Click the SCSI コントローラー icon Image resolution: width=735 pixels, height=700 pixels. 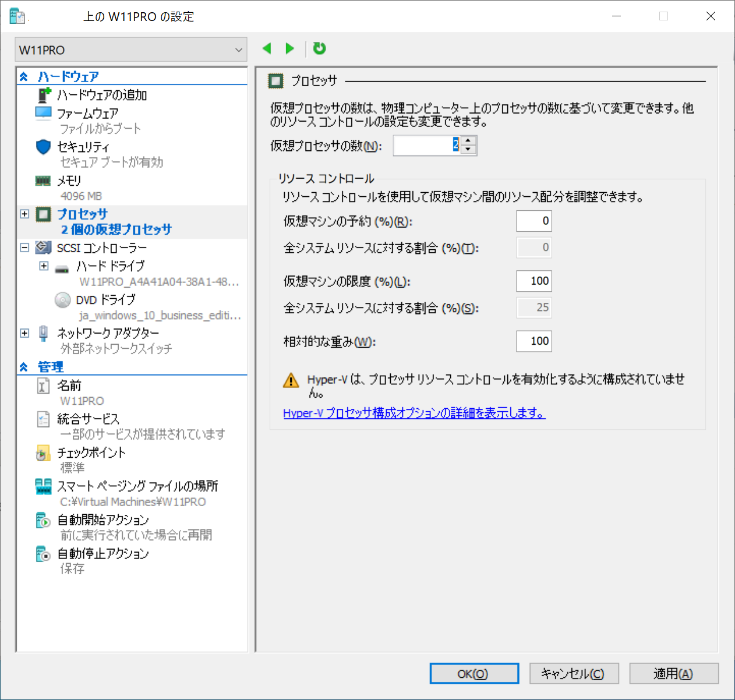click(44, 248)
